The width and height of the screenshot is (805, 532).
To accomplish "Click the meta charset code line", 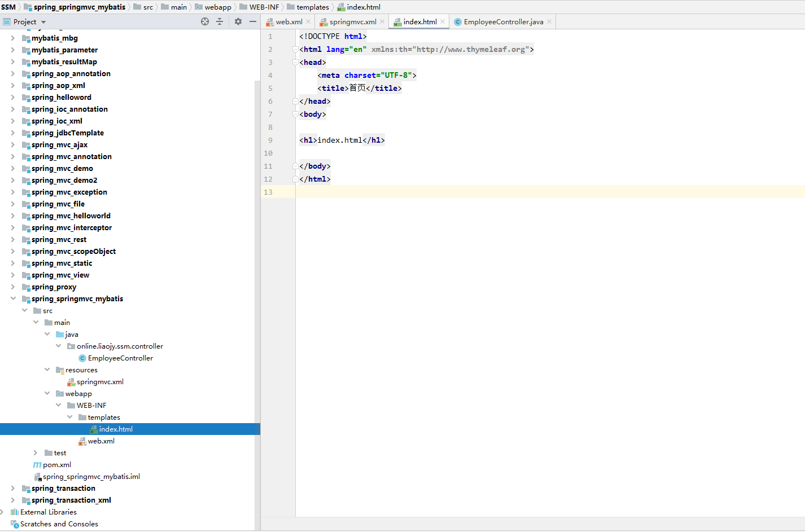I will coord(367,75).
